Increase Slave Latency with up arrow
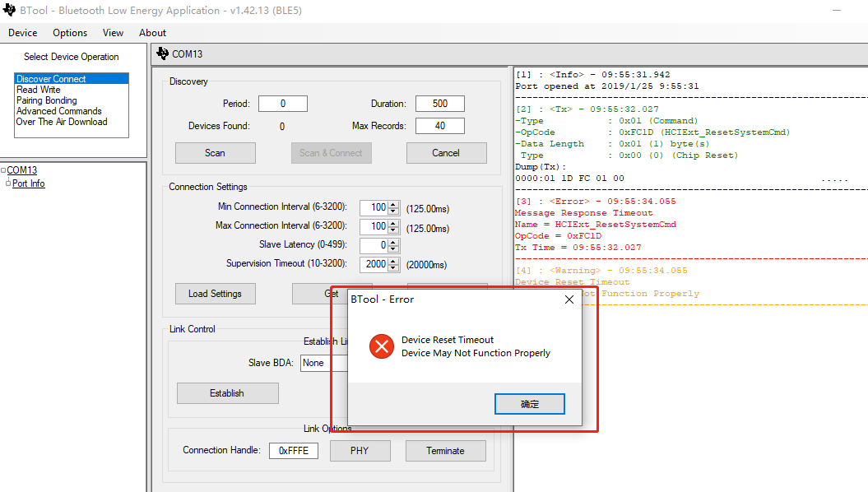Viewport: 868px width, 492px height. tap(393, 242)
